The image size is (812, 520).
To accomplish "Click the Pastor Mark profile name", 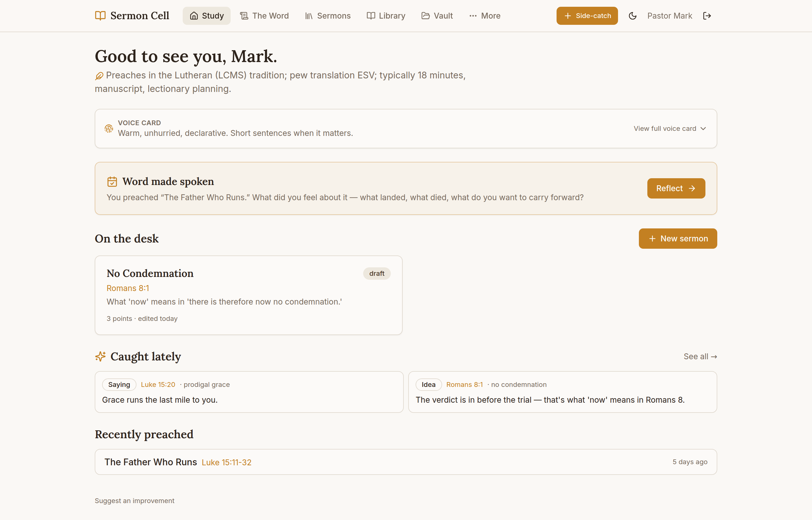I will click(x=670, y=16).
